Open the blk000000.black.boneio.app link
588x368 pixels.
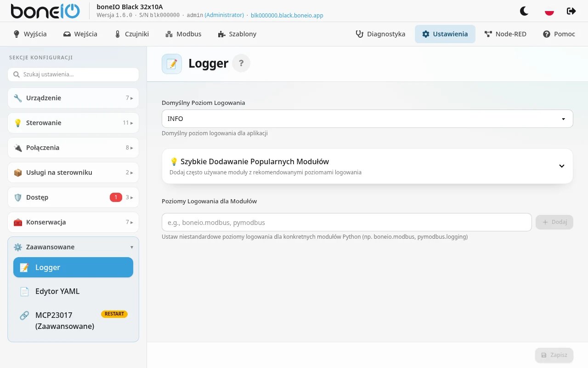pos(287,15)
